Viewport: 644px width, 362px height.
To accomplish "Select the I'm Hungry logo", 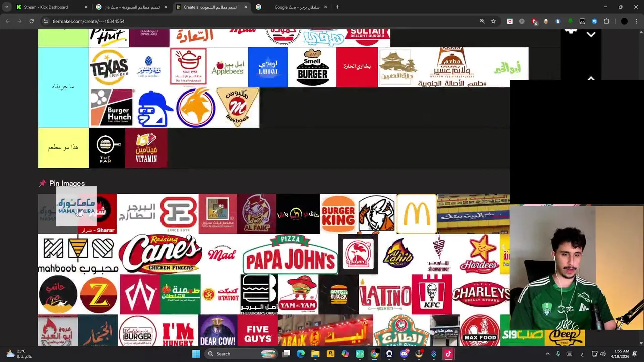I will click(x=178, y=331).
